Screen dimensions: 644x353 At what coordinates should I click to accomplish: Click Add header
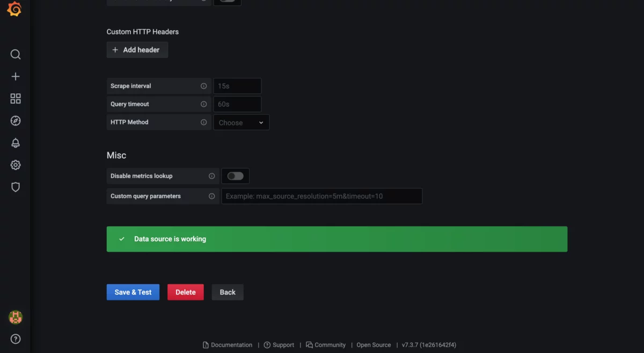pyautogui.click(x=137, y=49)
